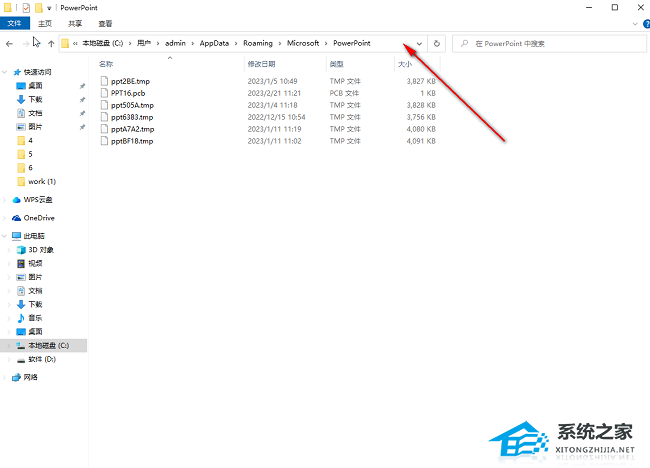Viewport: 650px width, 468px height.
Task: Open pinned 下载 under quick access
Action: coord(35,99)
